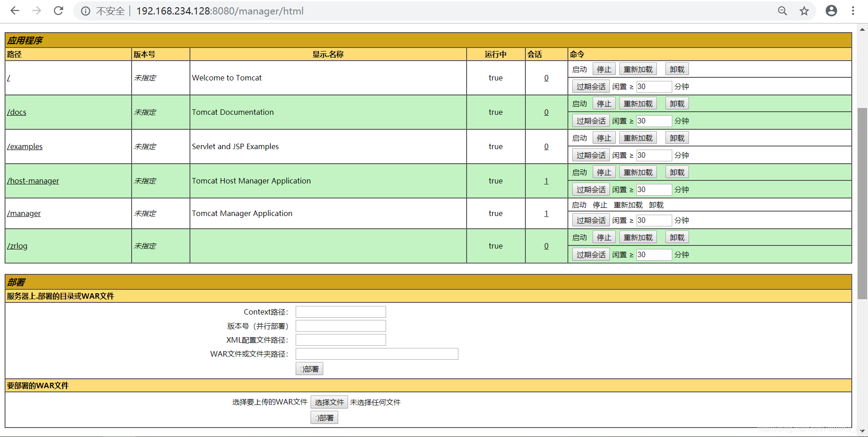Focus the XML配置文件路径 input field
Viewport: 868px width, 437px height.
341,340
